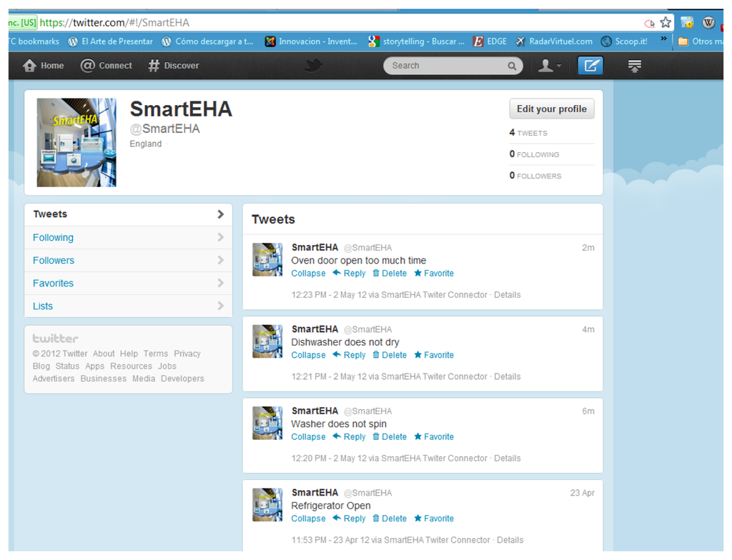Image resolution: width=732 pixels, height=560 pixels.
Task: Open Scoop.it! bookmark
Action: coord(625,41)
